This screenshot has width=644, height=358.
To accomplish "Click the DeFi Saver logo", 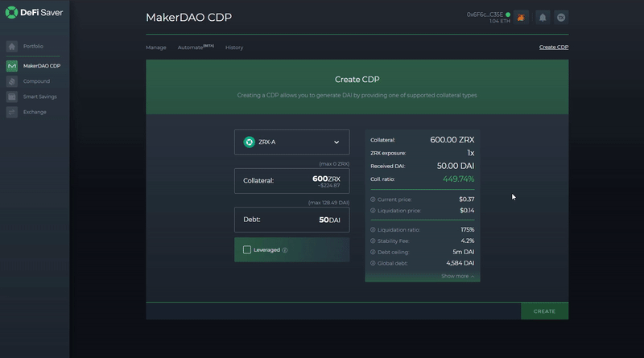I will (34, 12).
